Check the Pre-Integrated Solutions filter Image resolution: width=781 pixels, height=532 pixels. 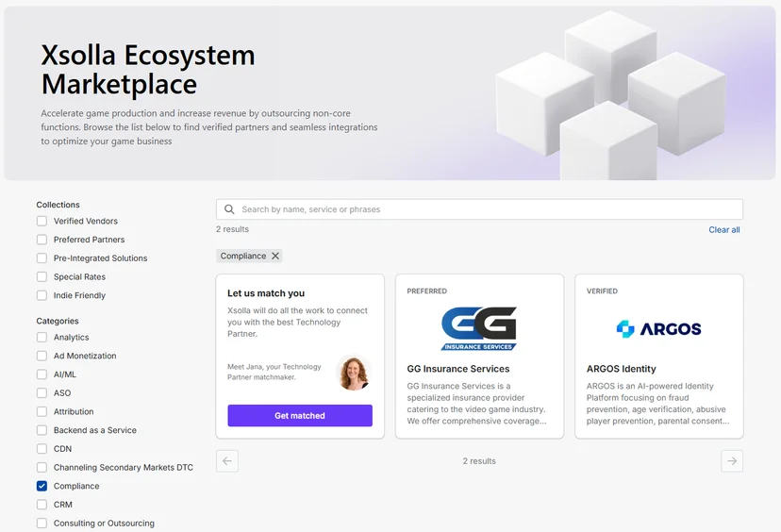pos(42,258)
